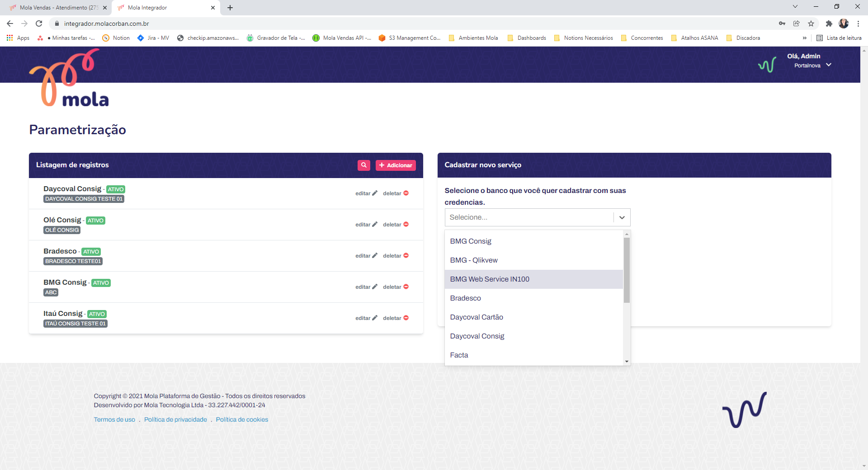Click the dropdown list scroll up arrow

[627, 234]
